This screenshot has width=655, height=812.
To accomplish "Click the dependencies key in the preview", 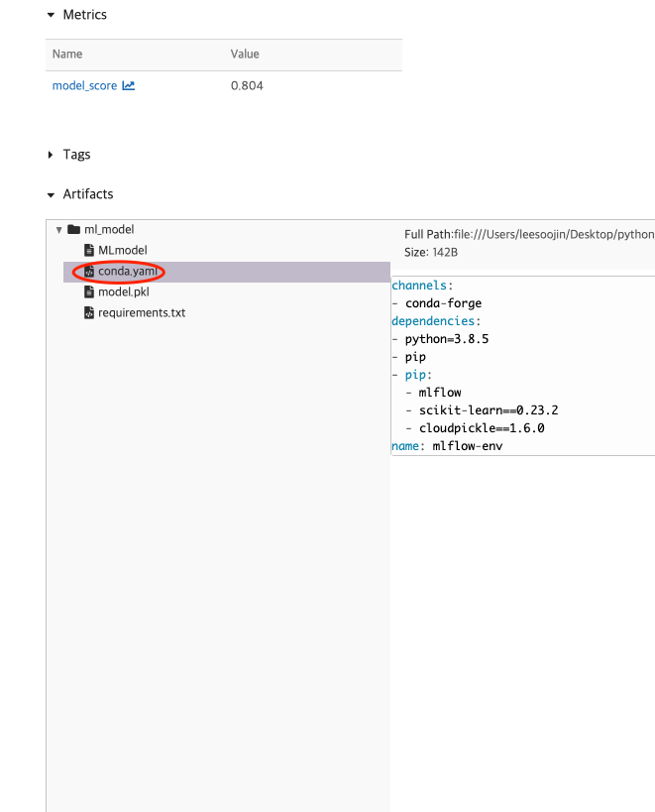I will (433, 321).
